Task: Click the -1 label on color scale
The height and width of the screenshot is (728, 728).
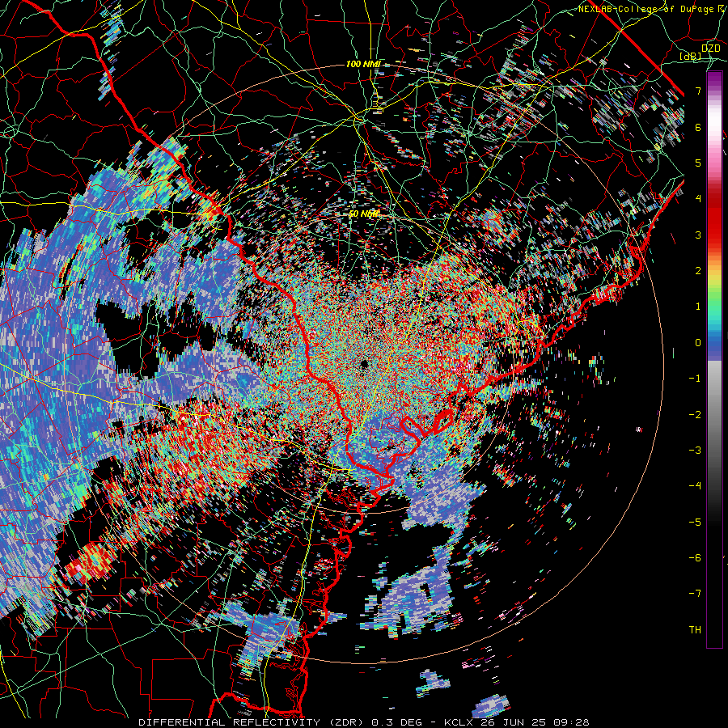Action: coord(695,379)
